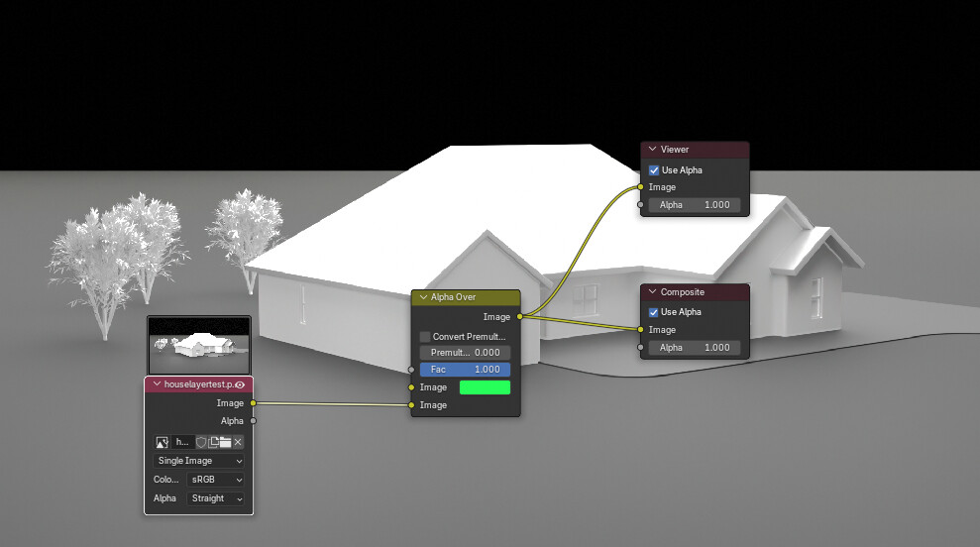Click Alpha Over second Image input socket
This screenshot has height=547, width=980.
(x=411, y=405)
